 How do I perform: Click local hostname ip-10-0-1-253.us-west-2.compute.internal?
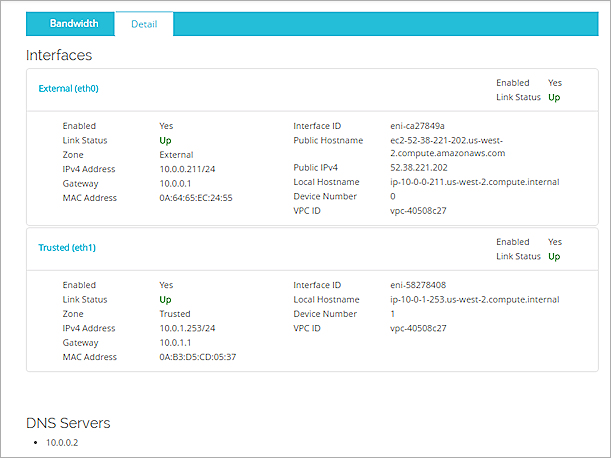pos(473,299)
